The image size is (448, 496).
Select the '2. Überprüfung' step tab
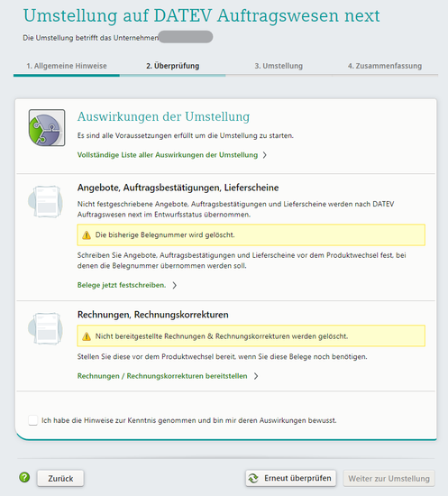click(x=173, y=66)
